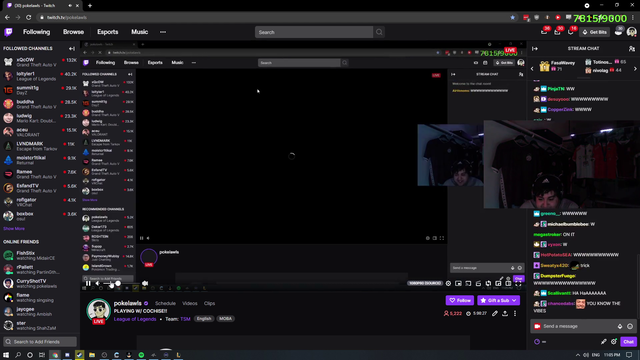The height and width of the screenshot is (360, 640).
Task: Open xQcOW channel in followed list
Action: click(40, 62)
